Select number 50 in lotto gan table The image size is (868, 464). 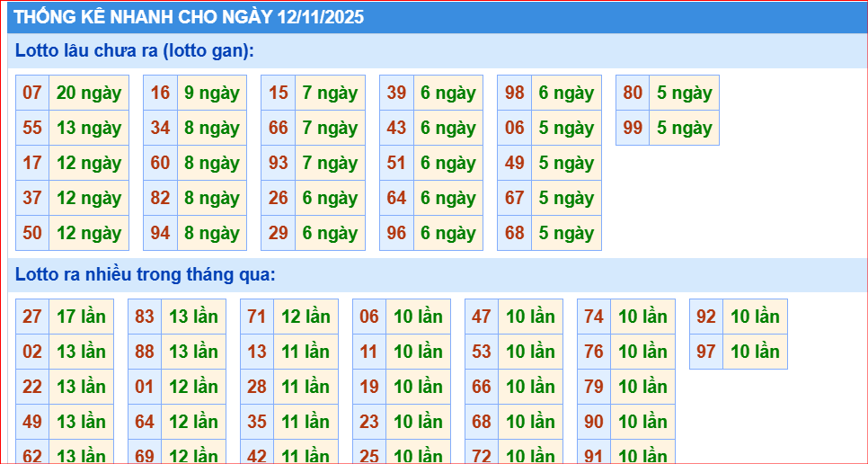(x=32, y=233)
